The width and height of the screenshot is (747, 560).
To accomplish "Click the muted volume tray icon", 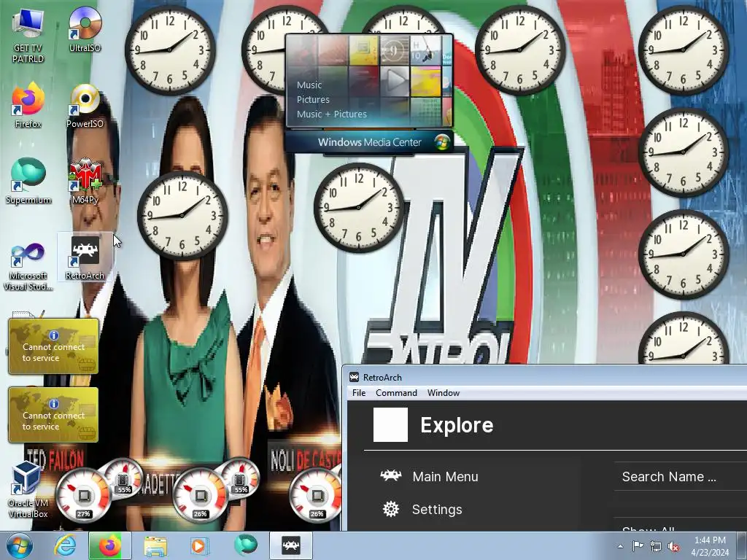I will (673, 546).
